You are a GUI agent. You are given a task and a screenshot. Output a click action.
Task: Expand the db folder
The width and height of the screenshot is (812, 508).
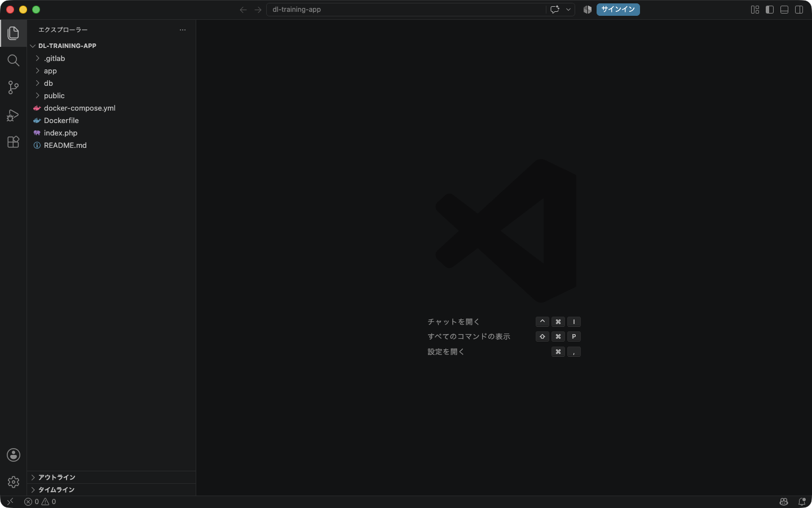click(111, 83)
